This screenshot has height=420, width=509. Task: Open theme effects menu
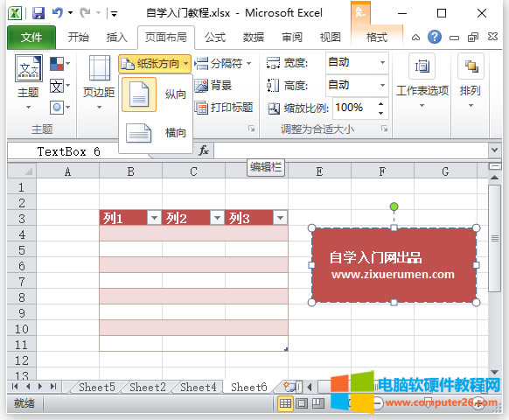(60, 108)
